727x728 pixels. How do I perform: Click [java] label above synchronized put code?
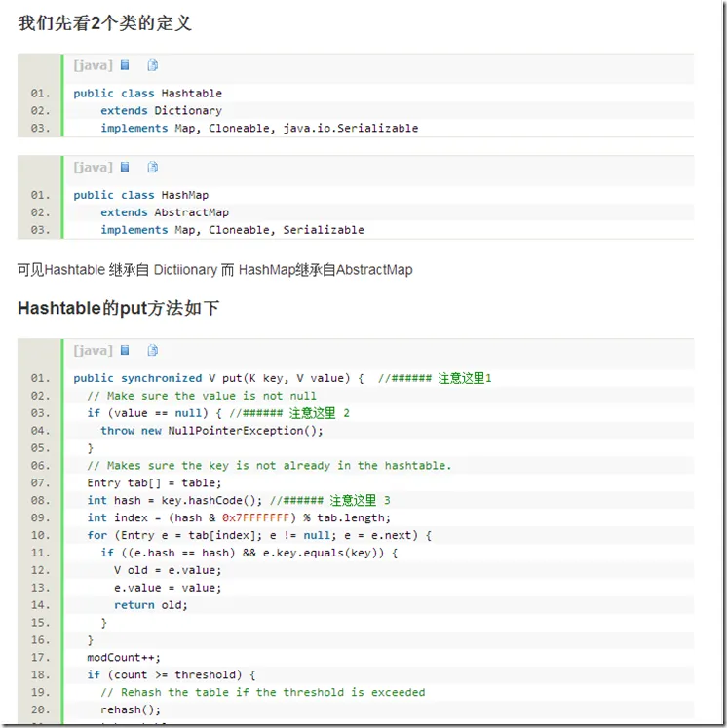[93, 351]
